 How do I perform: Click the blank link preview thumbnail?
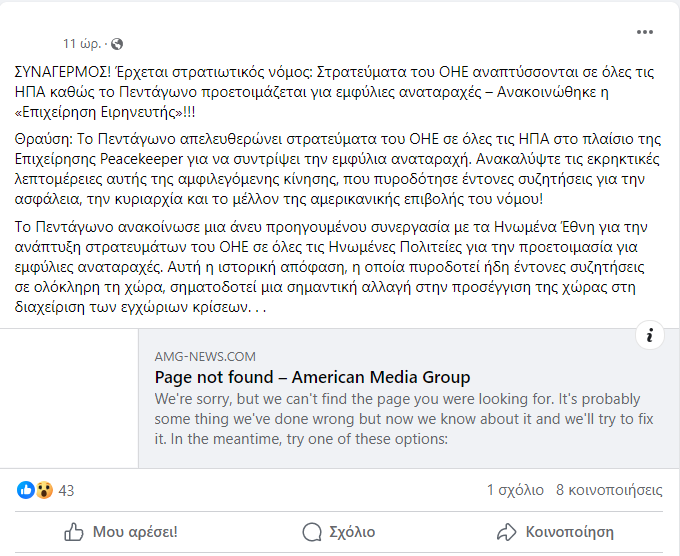[69, 398]
